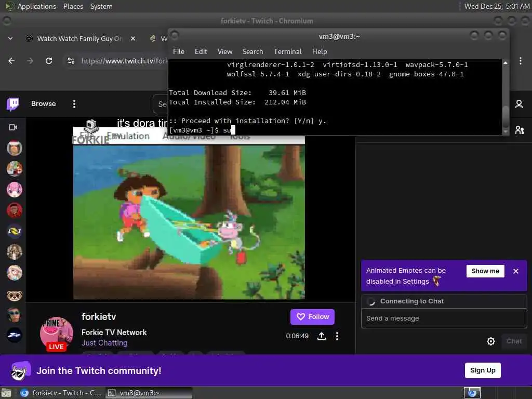Open the terminal File menu
Screen dimensions: 532x399
[179, 51]
